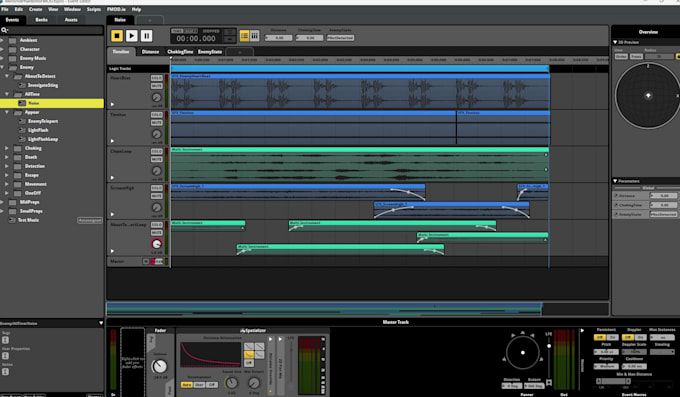Select the EnemyTeleport event
Screen dimensions: 680x397
(43, 121)
